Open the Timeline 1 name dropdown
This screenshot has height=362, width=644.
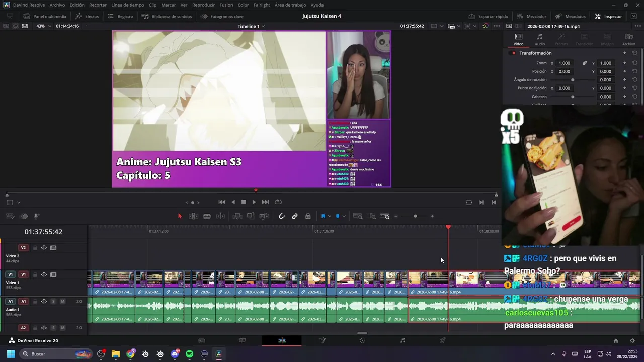coord(251,26)
